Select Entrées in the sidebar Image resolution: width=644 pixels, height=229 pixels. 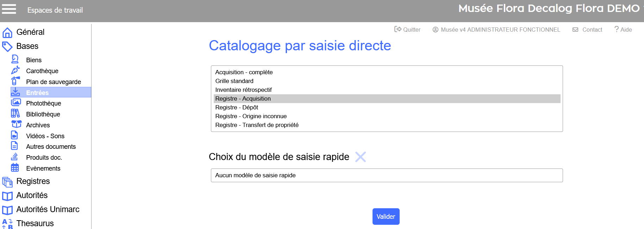tap(37, 93)
